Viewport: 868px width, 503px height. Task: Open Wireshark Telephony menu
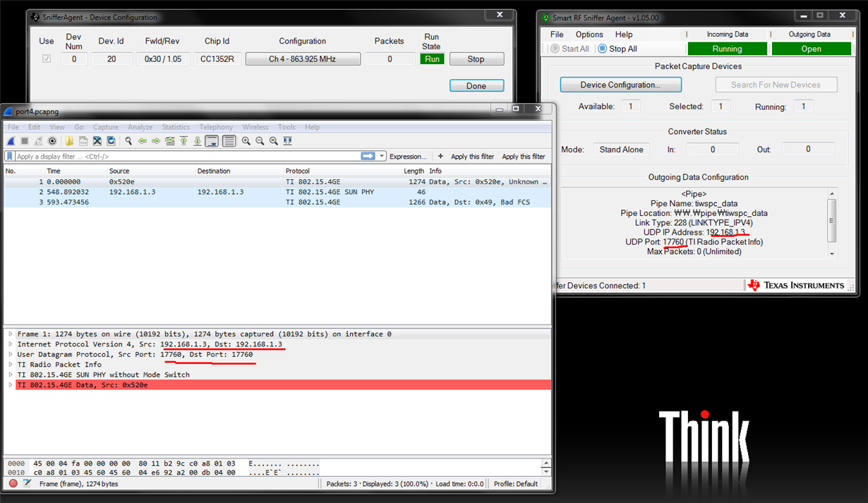click(x=216, y=127)
